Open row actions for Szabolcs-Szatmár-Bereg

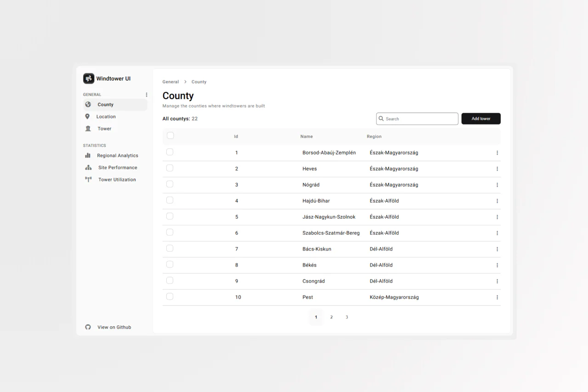coord(497,233)
